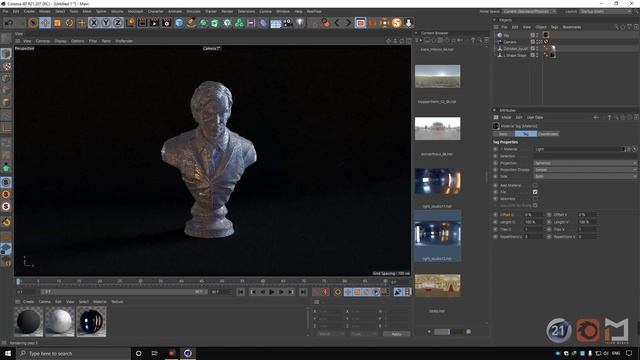The height and width of the screenshot is (360, 640).
Task: Click the green Subdivision Surface generator icon
Action: tap(203, 23)
